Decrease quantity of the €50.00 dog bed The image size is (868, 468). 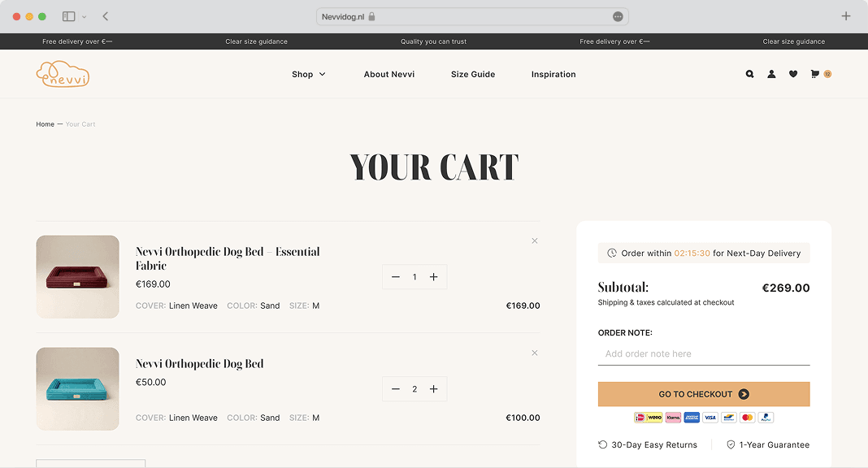click(395, 389)
